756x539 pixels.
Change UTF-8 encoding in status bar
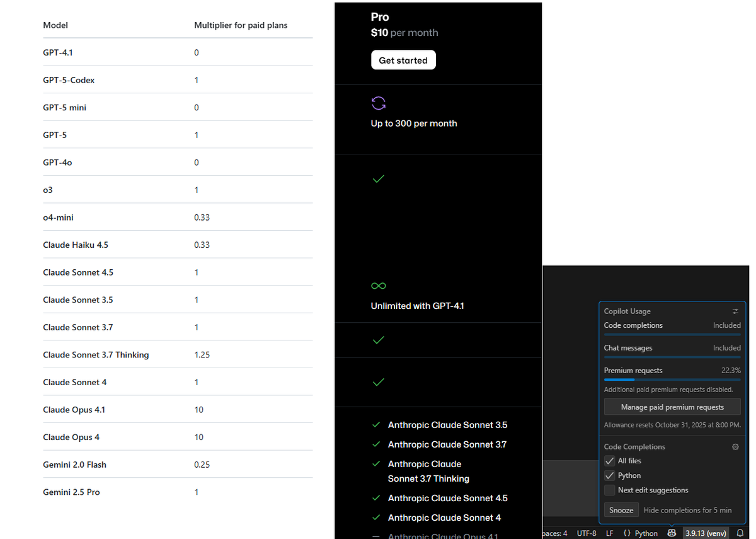[587, 533]
